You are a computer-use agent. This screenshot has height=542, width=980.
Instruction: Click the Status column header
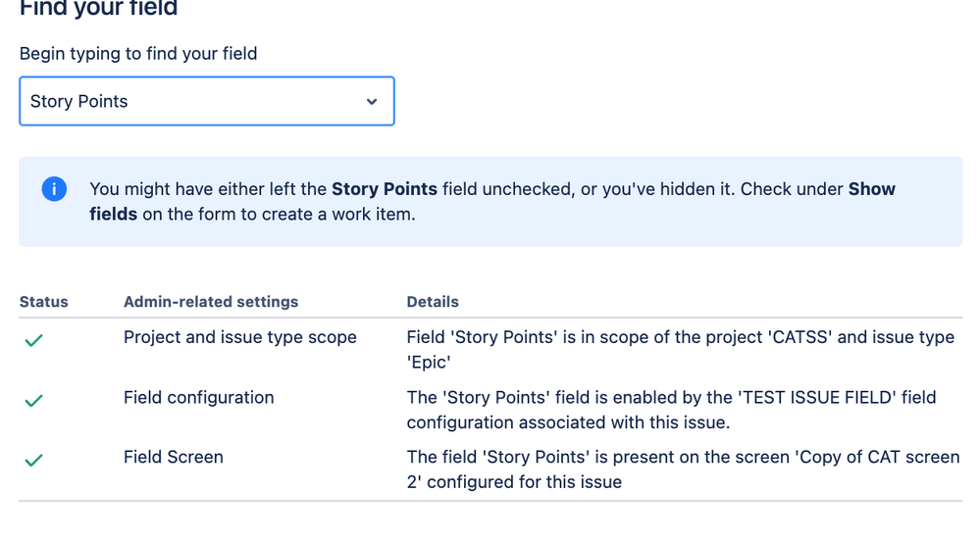click(x=44, y=302)
